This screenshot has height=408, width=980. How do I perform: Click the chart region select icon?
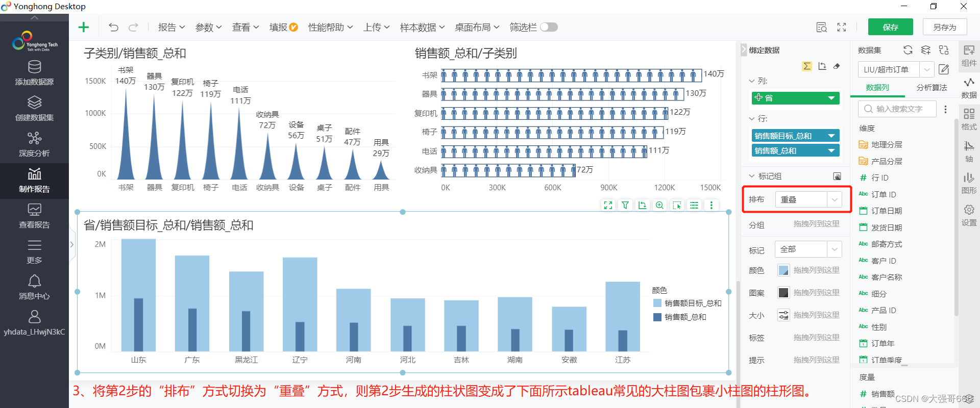[x=677, y=205]
